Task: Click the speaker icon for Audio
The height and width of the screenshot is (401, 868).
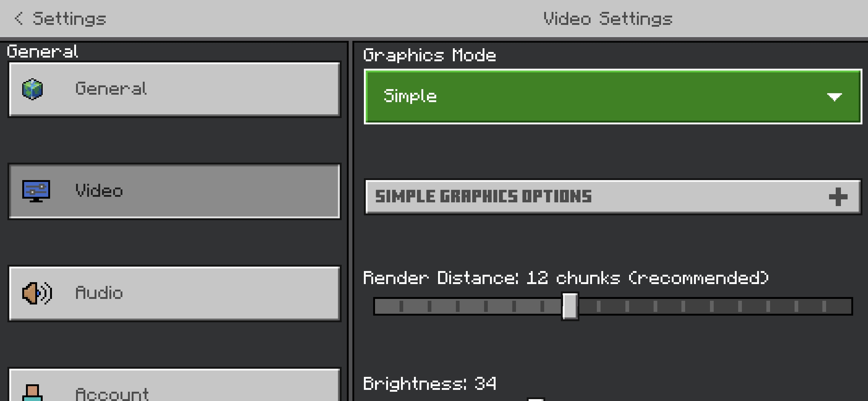Action: point(37,293)
